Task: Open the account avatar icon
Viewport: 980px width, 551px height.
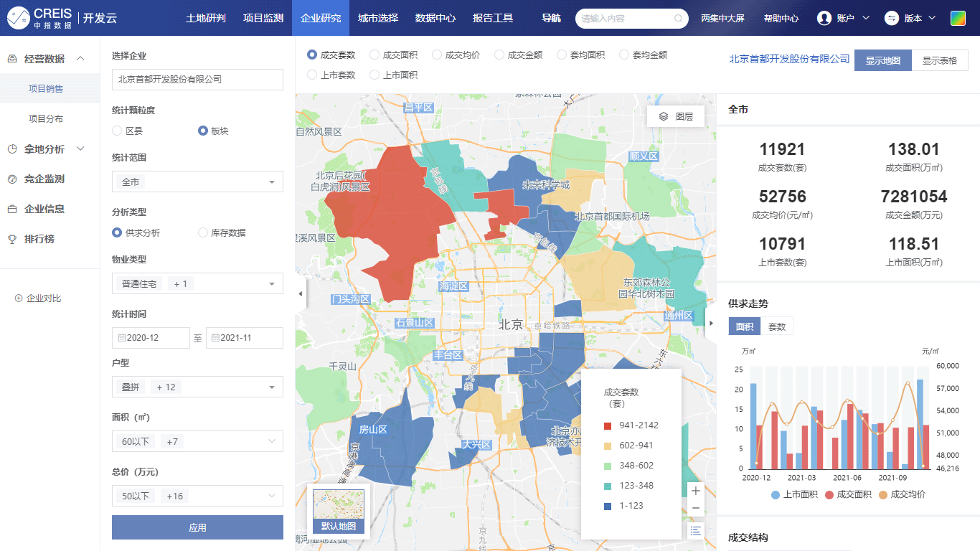Action: point(824,18)
